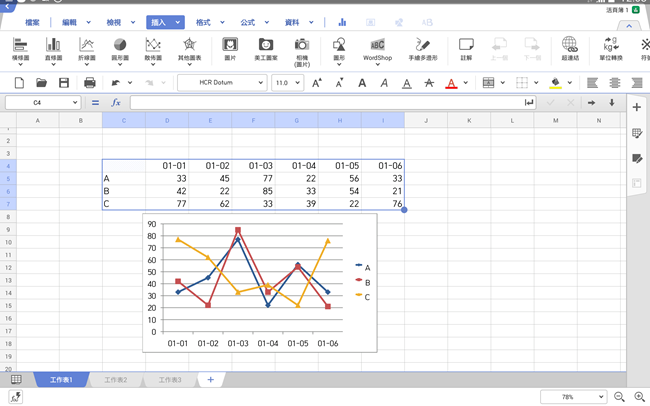The width and height of the screenshot is (650, 406).
Task: Create a new blank document
Action: click(x=19, y=83)
